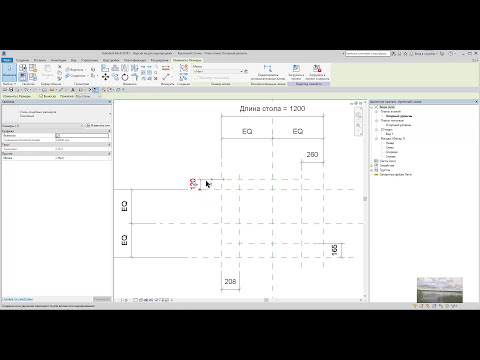Toggle the checkbox under the Метка dropdown
480x360 pixels.
coord(196,77)
